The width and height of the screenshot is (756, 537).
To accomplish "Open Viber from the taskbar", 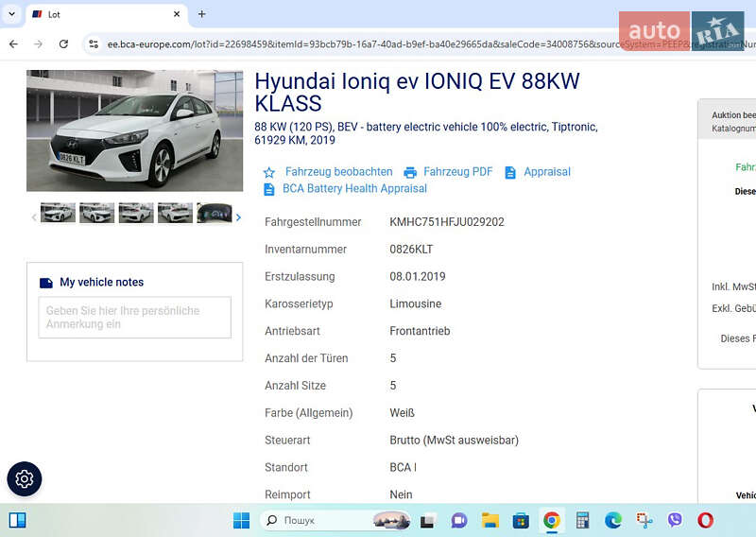I will coord(675,520).
